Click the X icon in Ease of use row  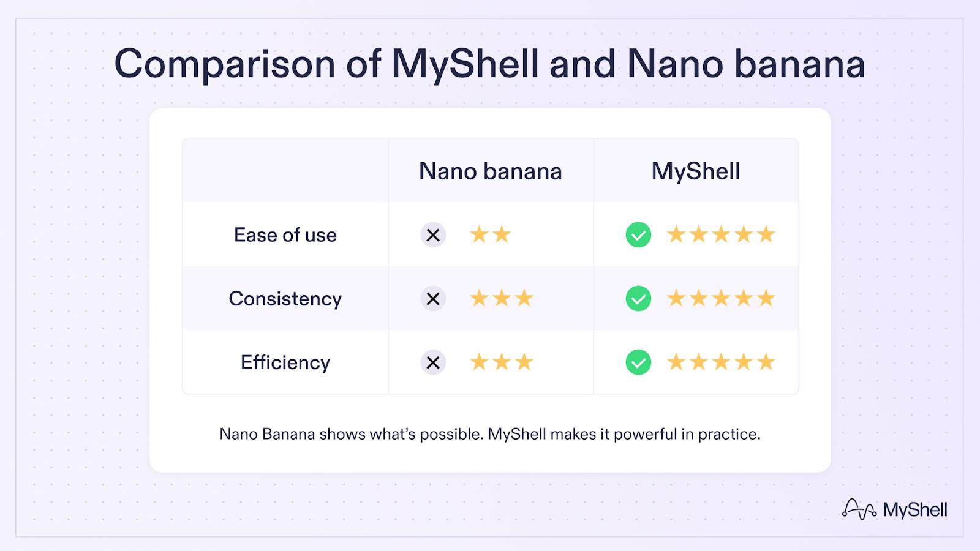coord(433,235)
